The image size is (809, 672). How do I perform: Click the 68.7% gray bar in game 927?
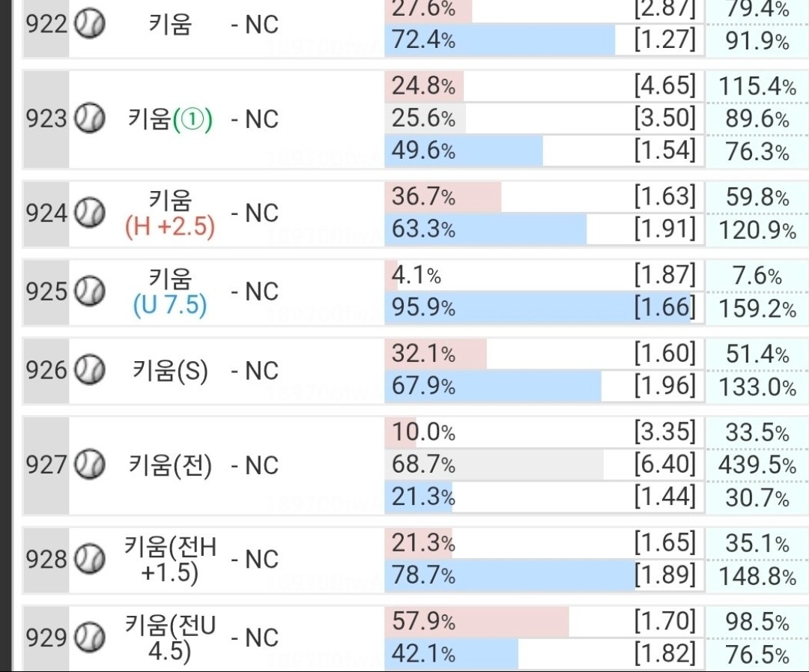pyautogui.click(x=494, y=464)
